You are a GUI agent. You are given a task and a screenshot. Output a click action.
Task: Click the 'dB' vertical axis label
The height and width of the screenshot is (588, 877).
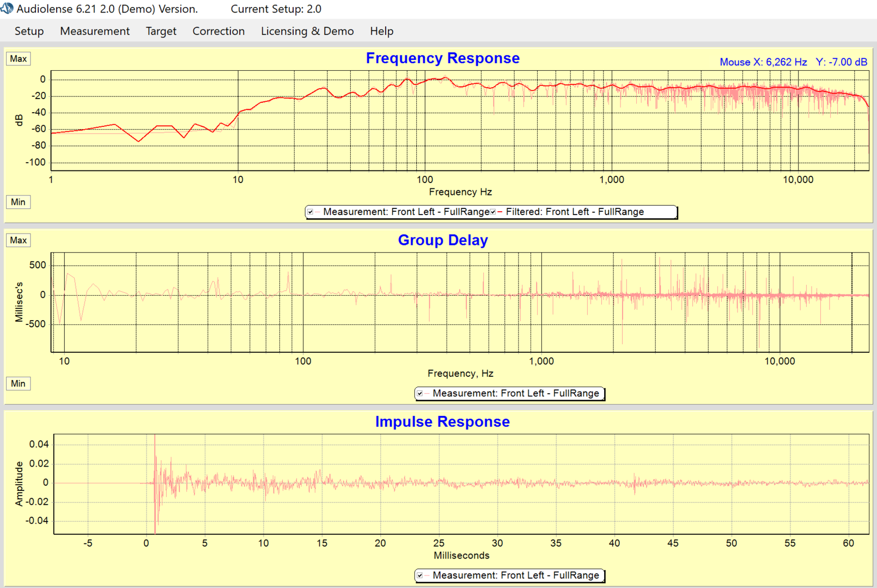point(19,120)
